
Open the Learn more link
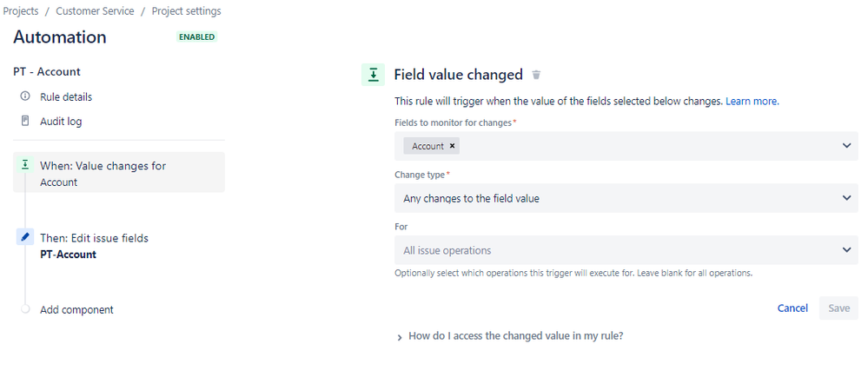(x=752, y=102)
